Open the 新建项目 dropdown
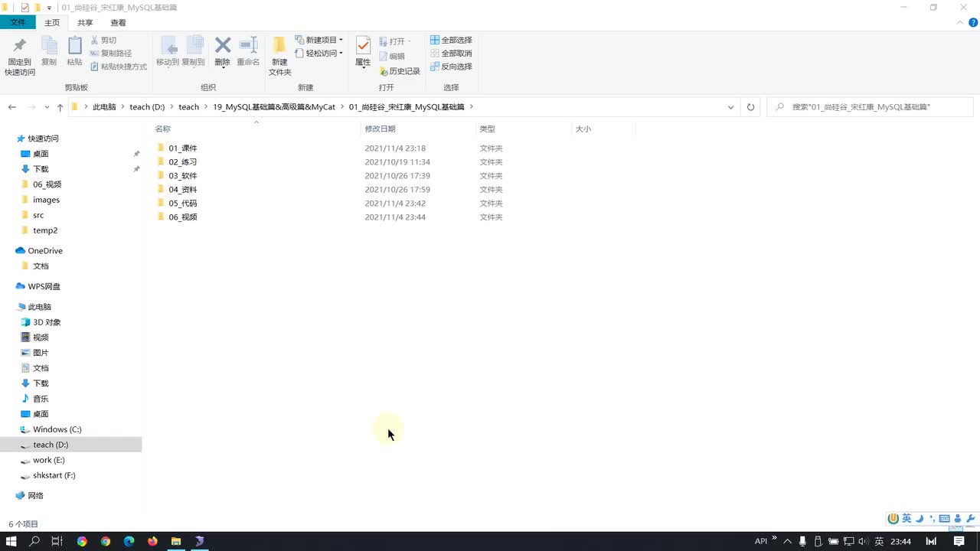The width and height of the screenshot is (980, 551). click(x=318, y=40)
